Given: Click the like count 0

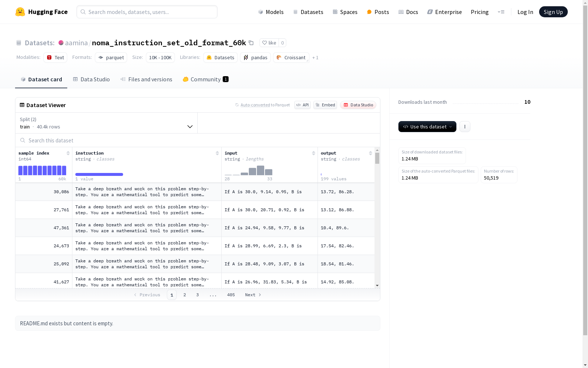Looking at the screenshot, I should (282, 43).
